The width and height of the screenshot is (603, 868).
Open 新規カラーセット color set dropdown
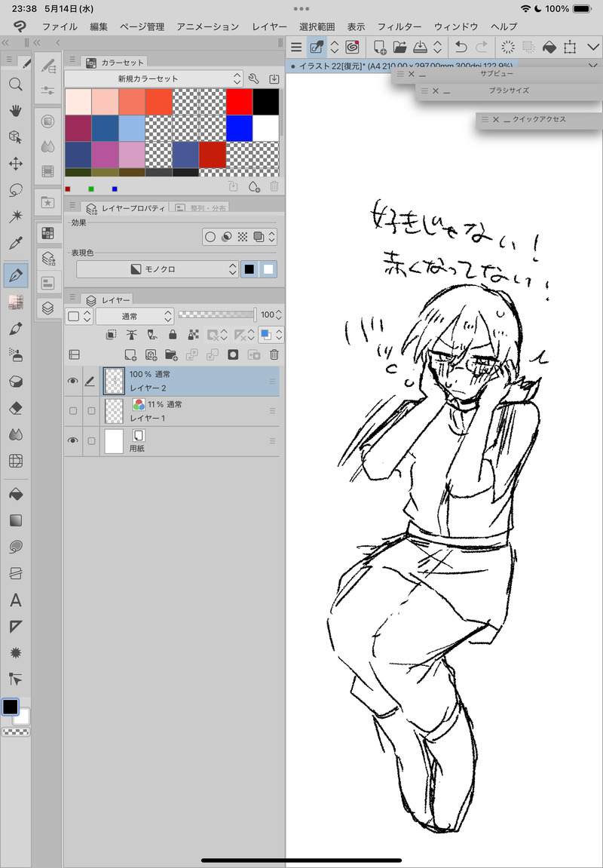tap(154, 78)
